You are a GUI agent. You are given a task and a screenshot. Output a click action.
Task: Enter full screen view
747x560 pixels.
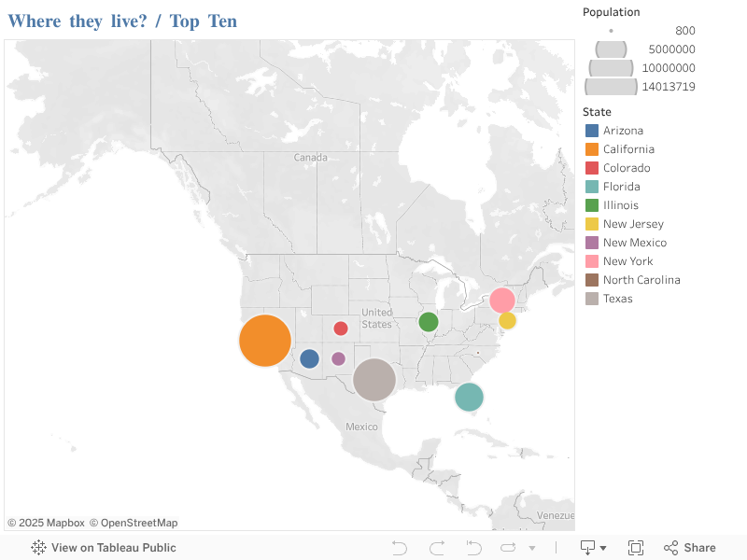[636, 548]
